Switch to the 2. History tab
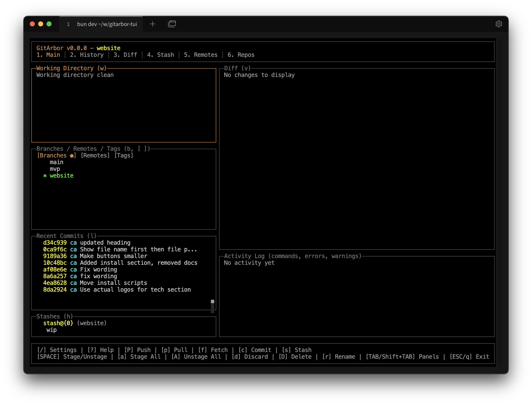532x405 pixels. pyautogui.click(x=87, y=55)
